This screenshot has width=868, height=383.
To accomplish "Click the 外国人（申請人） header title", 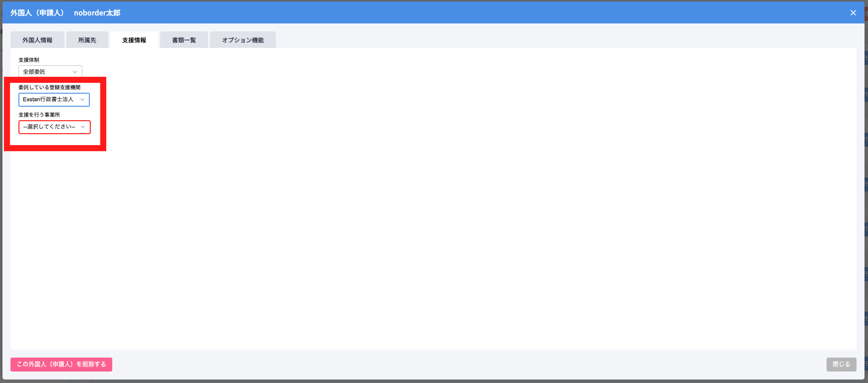I will click(37, 13).
